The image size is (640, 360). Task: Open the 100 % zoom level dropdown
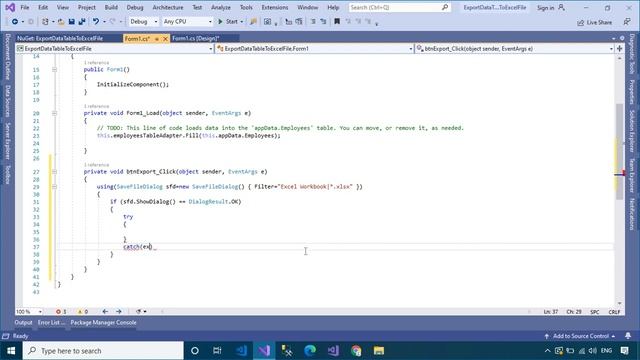click(29, 312)
